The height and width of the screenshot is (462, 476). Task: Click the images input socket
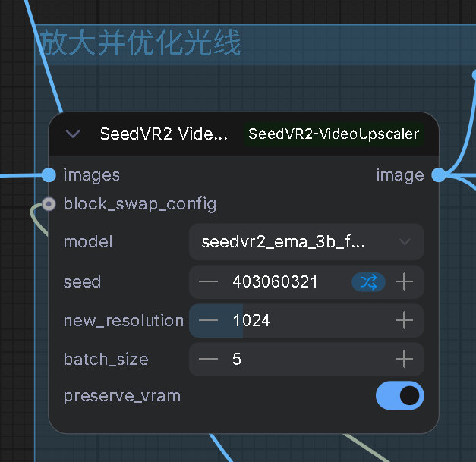click(49, 175)
